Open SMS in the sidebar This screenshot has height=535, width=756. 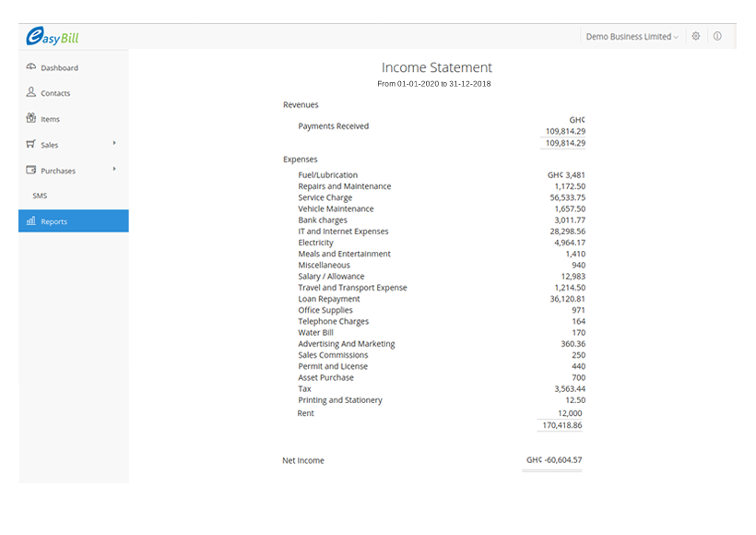(40, 196)
